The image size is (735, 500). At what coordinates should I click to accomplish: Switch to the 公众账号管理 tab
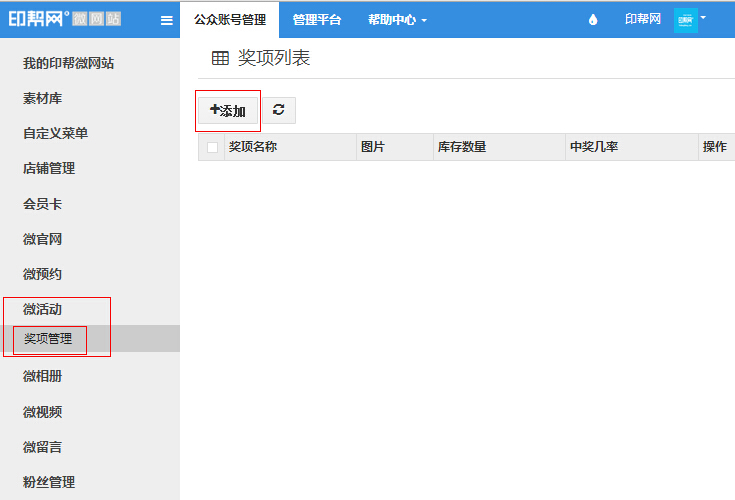[229, 19]
